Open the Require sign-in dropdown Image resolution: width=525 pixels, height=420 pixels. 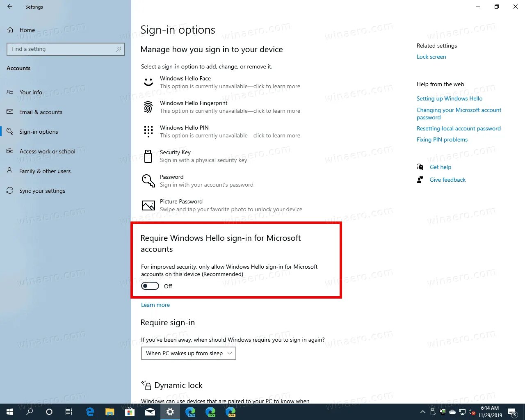coord(189,353)
